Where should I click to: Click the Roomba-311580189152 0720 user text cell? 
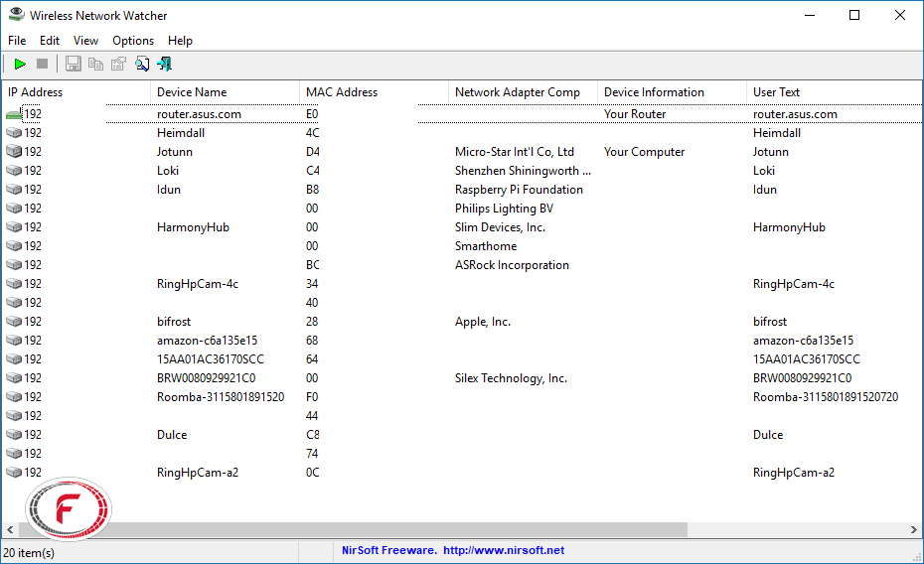click(x=826, y=397)
